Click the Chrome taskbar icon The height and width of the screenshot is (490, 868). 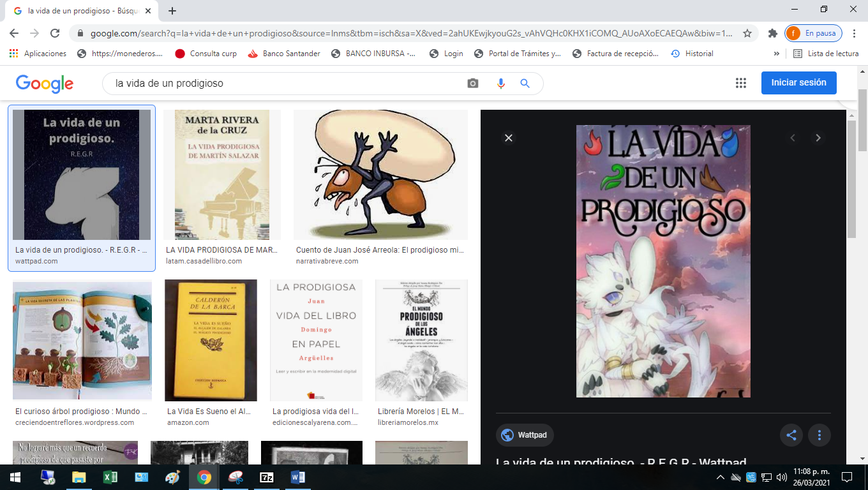coord(204,477)
